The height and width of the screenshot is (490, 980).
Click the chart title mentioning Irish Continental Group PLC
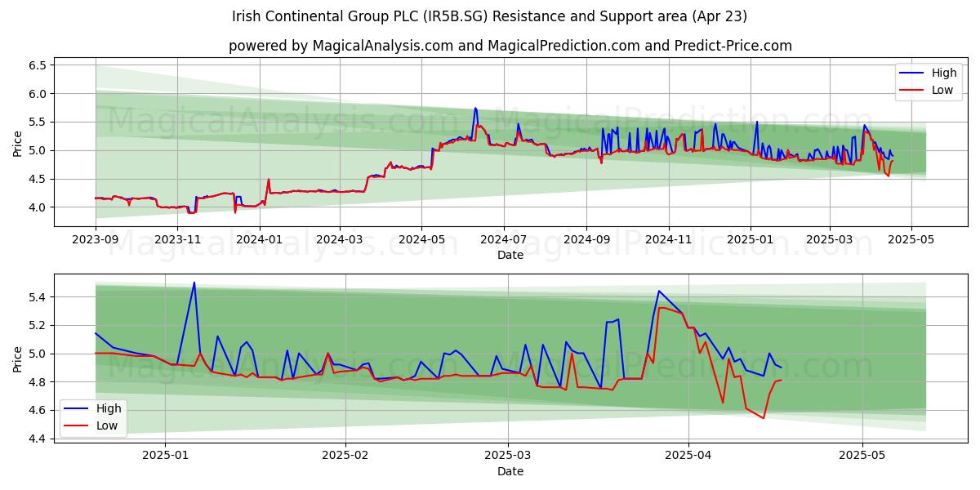[x=490, y=16]
